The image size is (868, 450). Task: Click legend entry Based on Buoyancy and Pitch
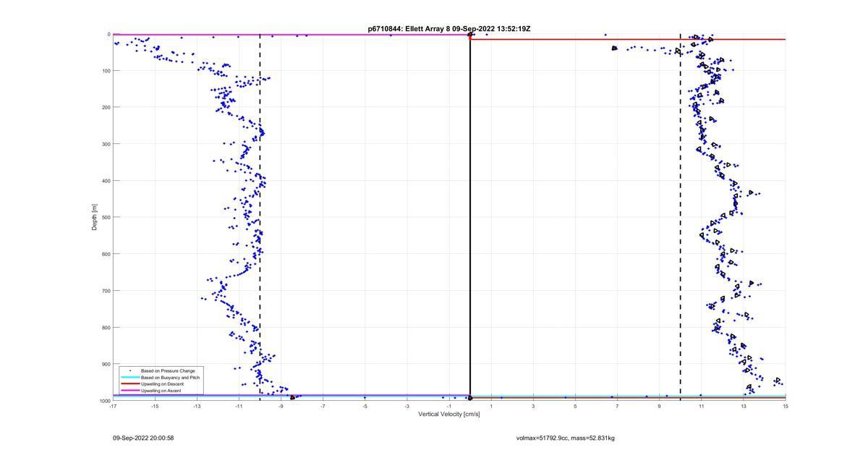[x=170, y=377]
